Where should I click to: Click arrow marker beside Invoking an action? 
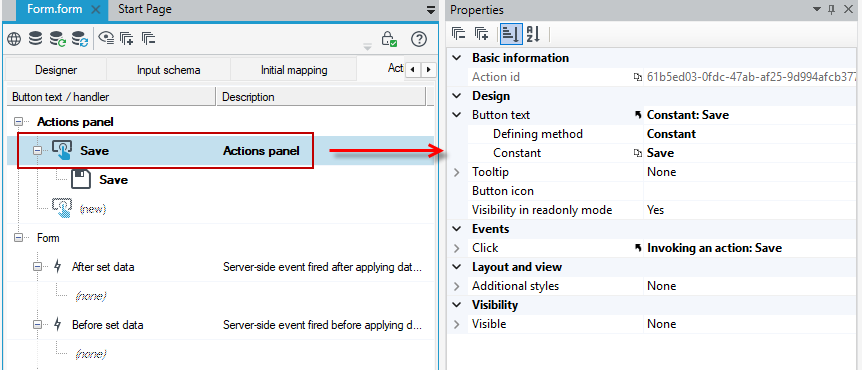click(638, 248)
